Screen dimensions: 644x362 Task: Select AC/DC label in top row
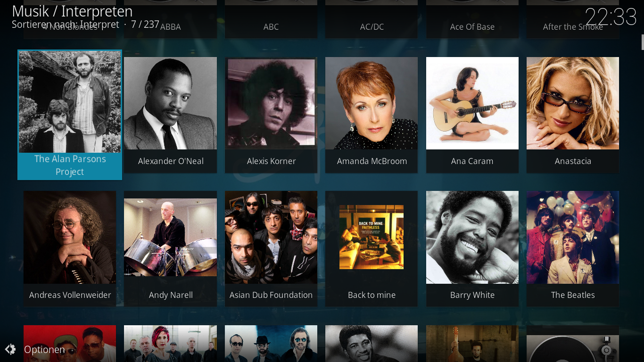coord(372,27)
